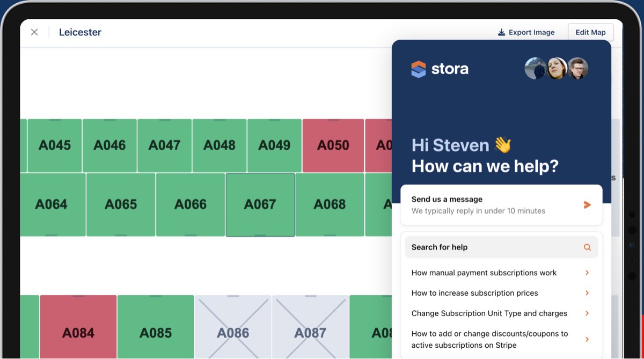The width and height of the screenshot is (644, 359).
Task: Open How to increase subscription prices article
Action: 501,293
